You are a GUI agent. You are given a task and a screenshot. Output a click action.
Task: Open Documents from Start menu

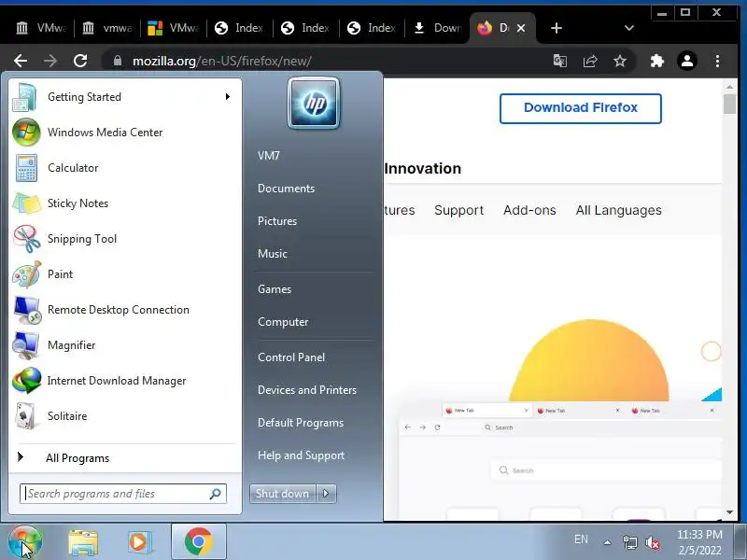(x=287, y=189)
